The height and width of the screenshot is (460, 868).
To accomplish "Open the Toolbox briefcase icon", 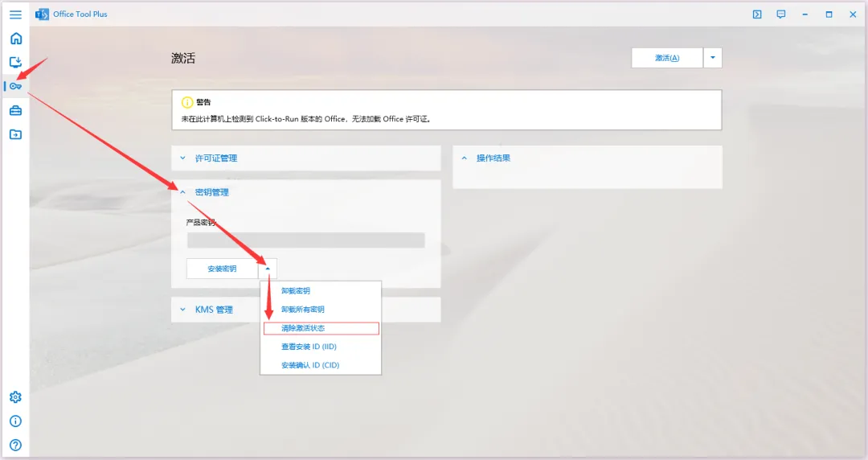I will (15, 110).
